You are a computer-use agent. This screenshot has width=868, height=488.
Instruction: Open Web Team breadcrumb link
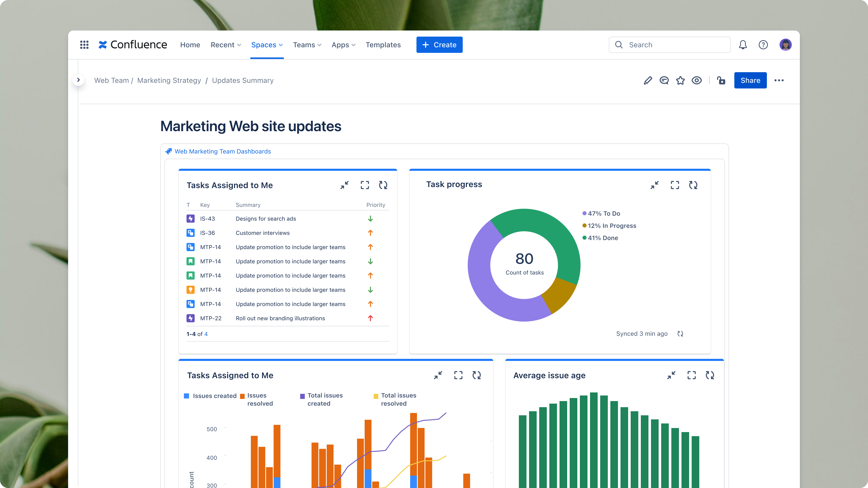112,80
